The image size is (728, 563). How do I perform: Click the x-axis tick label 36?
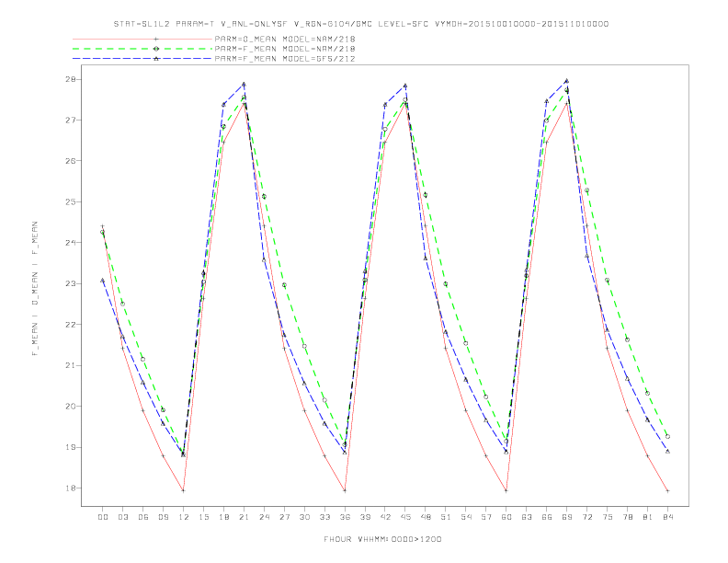[345, 517]
